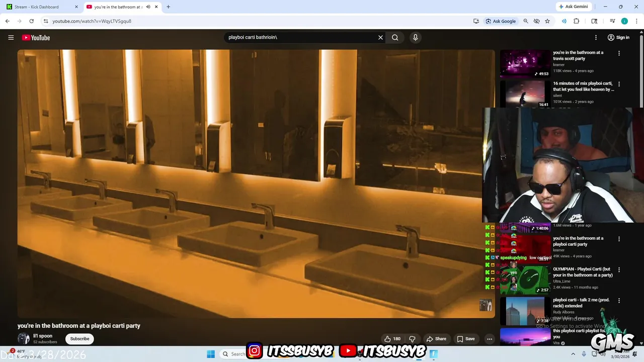The height and width of the screenshot is (362, 644).
Task: Click the channel watermark in the player corner
Action: click(x=485, y=305)
